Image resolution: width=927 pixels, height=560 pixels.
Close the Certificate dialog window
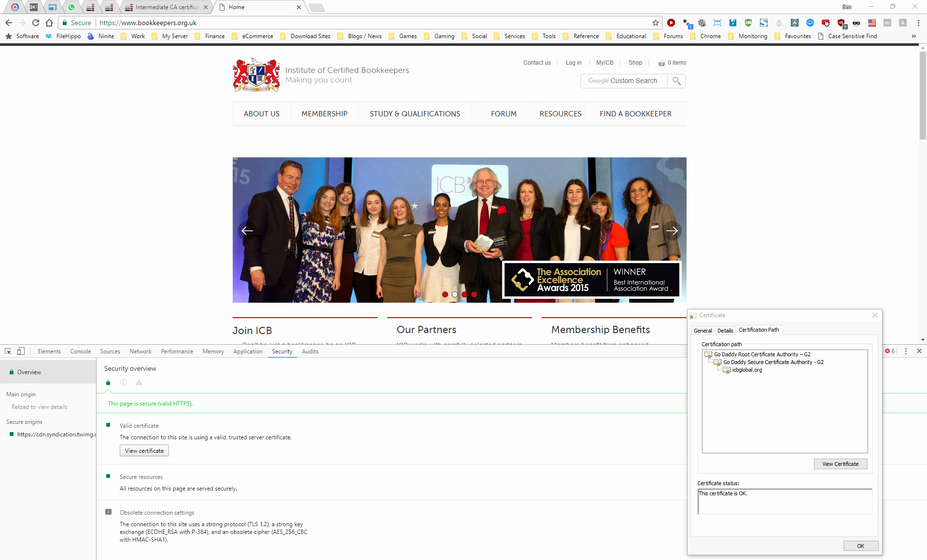[875, 315]
